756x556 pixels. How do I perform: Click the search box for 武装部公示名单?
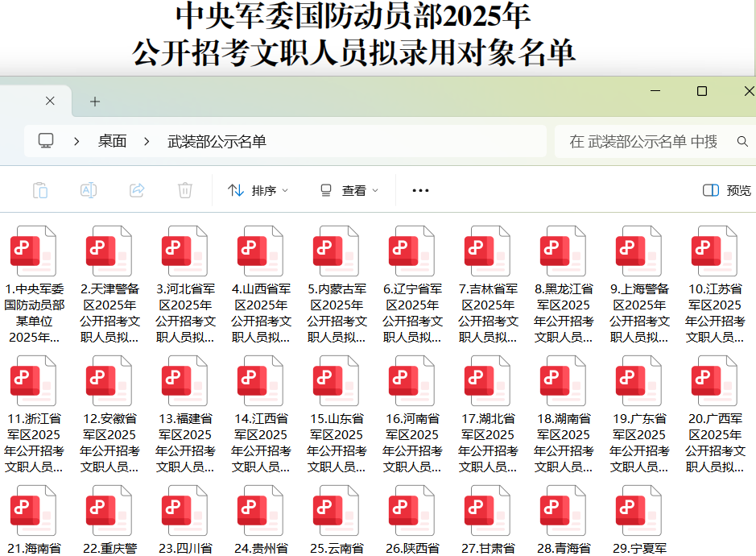click(x=644, y=142)
